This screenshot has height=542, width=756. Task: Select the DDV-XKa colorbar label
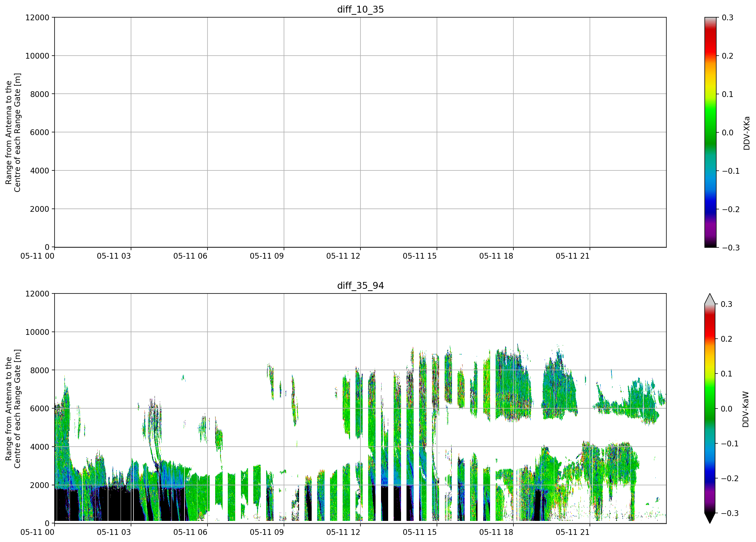coord(746,133)
